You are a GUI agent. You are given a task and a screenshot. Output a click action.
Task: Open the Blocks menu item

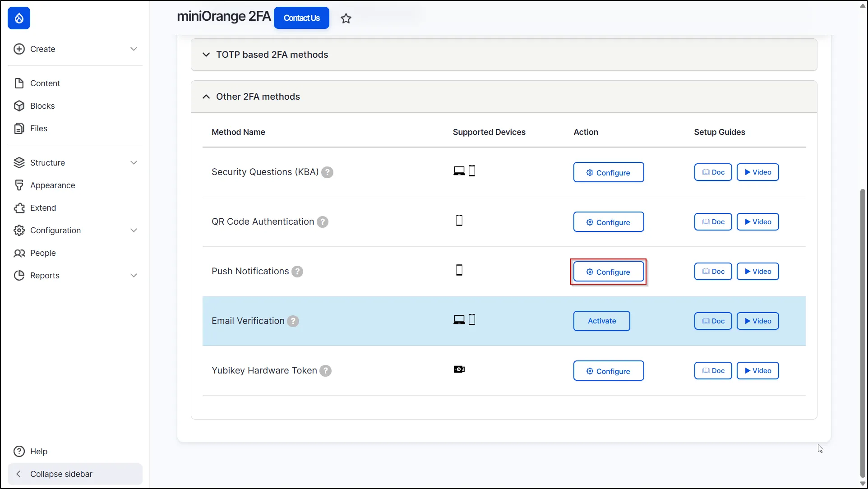click(42, 106)
